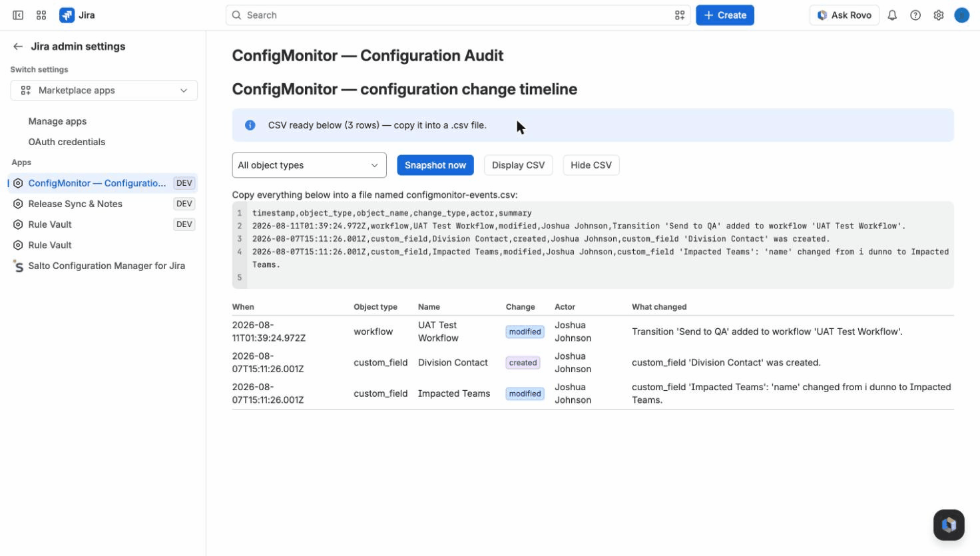Click Ask Rovo button
This screenshot has height=556, width=980.
[x=844, y=15]
